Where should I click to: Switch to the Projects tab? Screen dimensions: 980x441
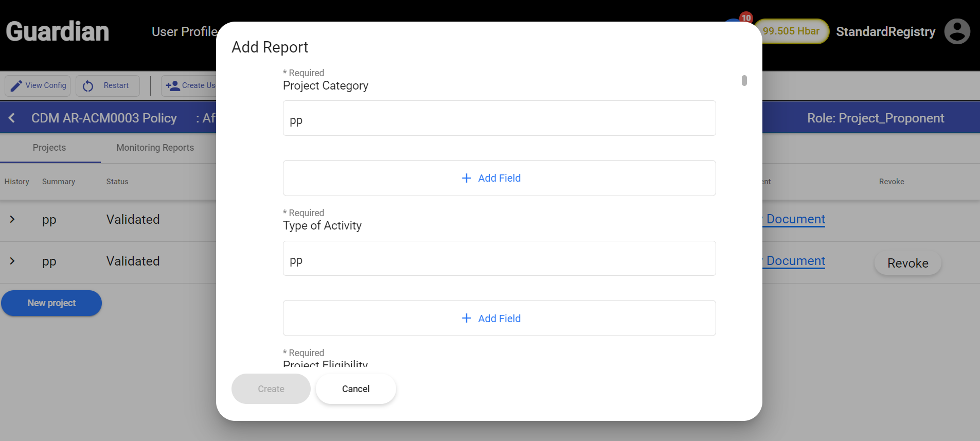[x=49, y=148]
